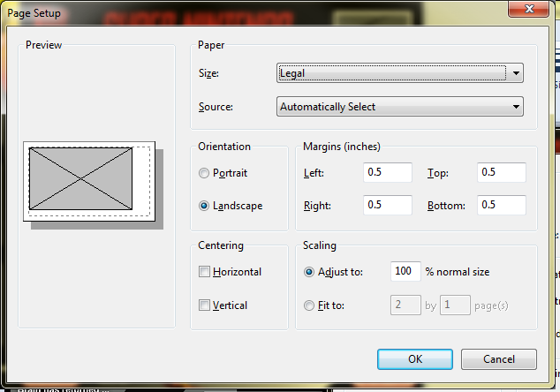
Task: Select the Bottom margin text box
Action: pyautogui.click(x=501, y=205)
